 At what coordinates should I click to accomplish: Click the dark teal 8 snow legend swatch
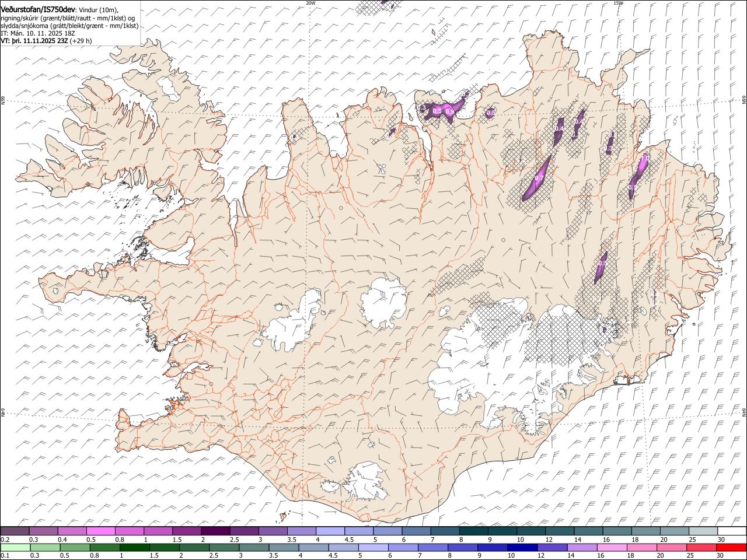(x=473, y=531)
